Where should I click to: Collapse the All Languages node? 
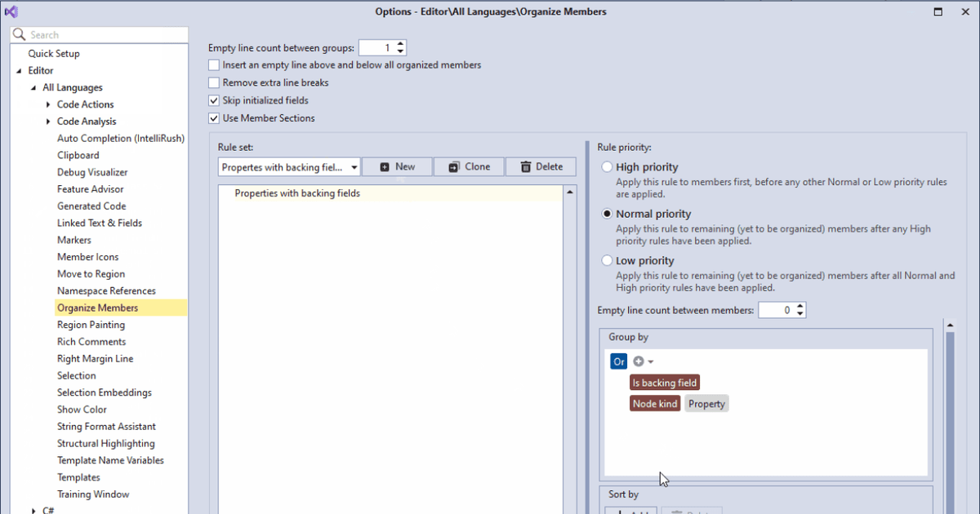click(x=33, y=88)
